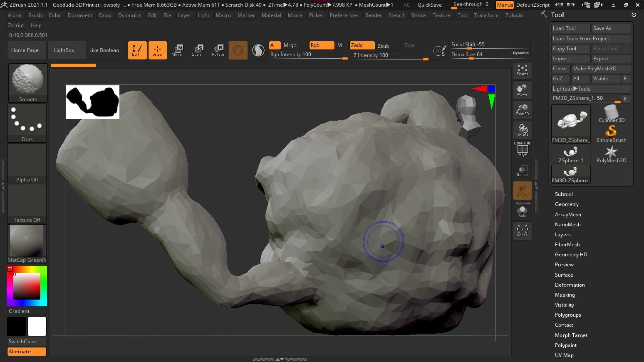Click the black silhouette thumbnail preview
Viewport: 644px width, 362px height.
[93, 102]
